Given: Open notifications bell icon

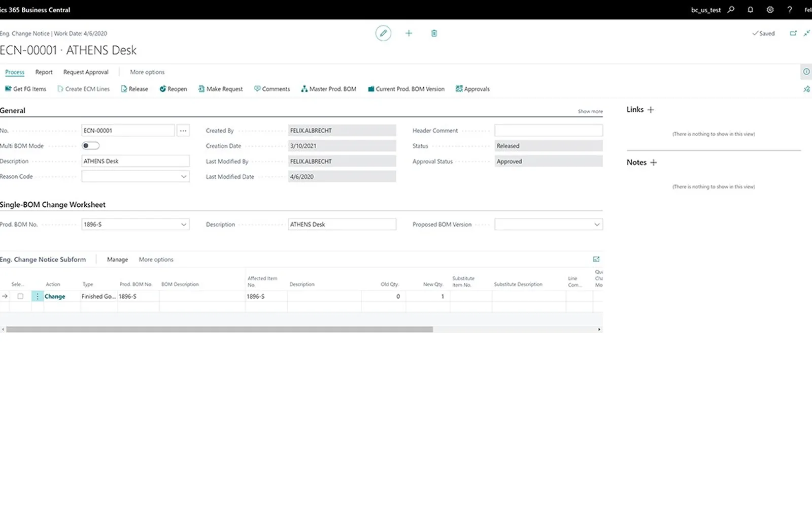Looking at the screenshot, I should coord(750,10).
